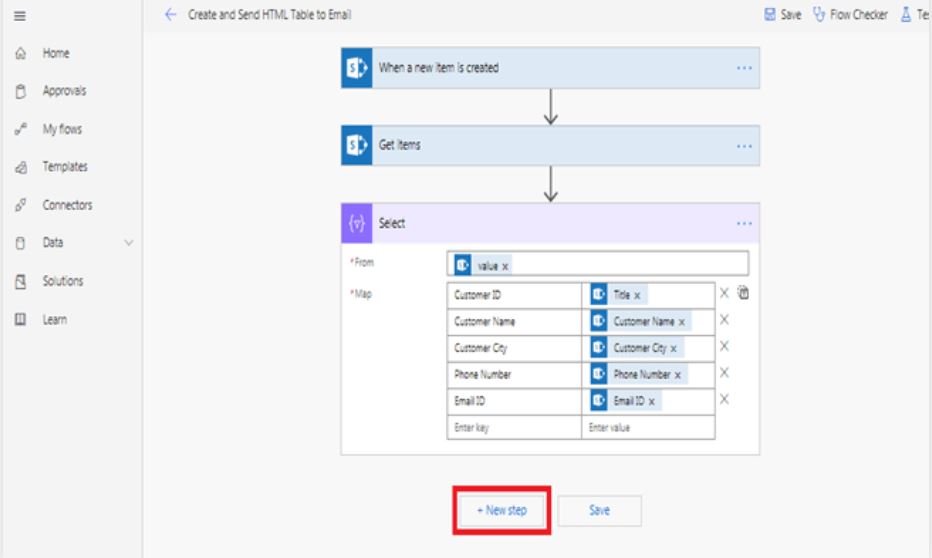Click the Learn book icon
The height and width of the screenshot is (558, 932).
click(x=20, y=320)
